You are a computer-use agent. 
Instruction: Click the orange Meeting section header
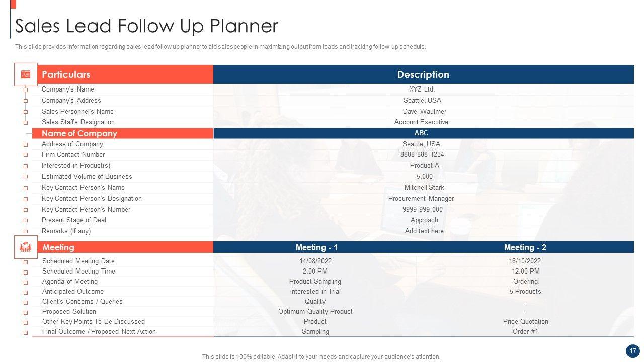tap(123, 247)
